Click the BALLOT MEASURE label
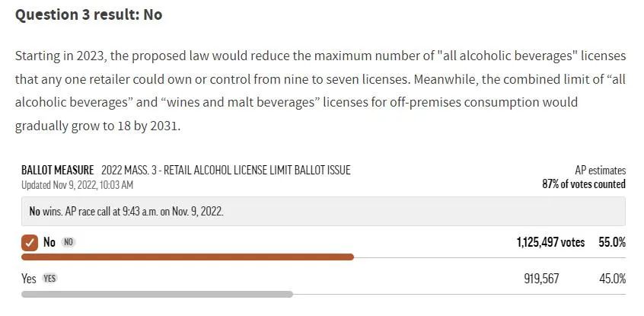 (x=58, y=170)
